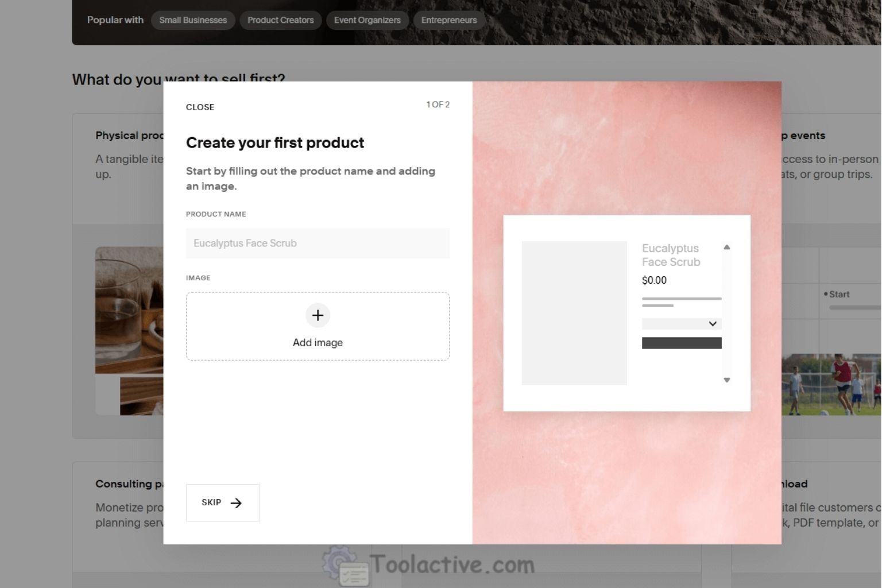
Task: Click CLOSE to dismiss the dialog
Action: tap(200, 107)
